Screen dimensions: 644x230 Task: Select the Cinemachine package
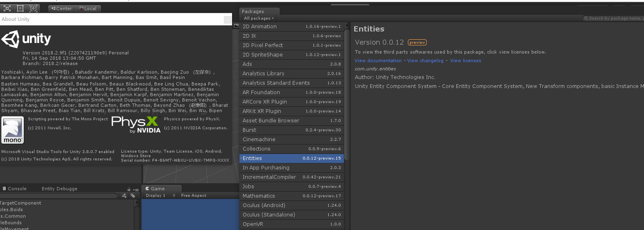[291, 140]
